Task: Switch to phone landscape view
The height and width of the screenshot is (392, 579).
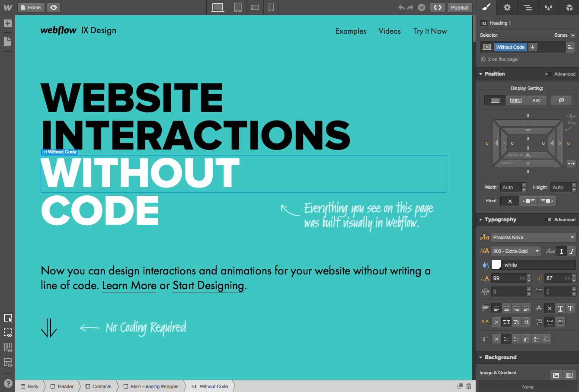Action: pos(255,7)
